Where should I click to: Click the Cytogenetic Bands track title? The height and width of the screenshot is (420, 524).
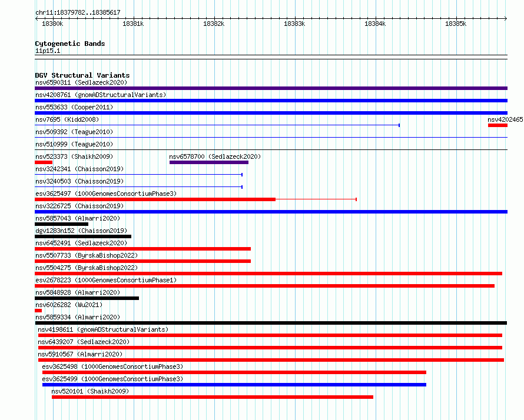[70, 44]
